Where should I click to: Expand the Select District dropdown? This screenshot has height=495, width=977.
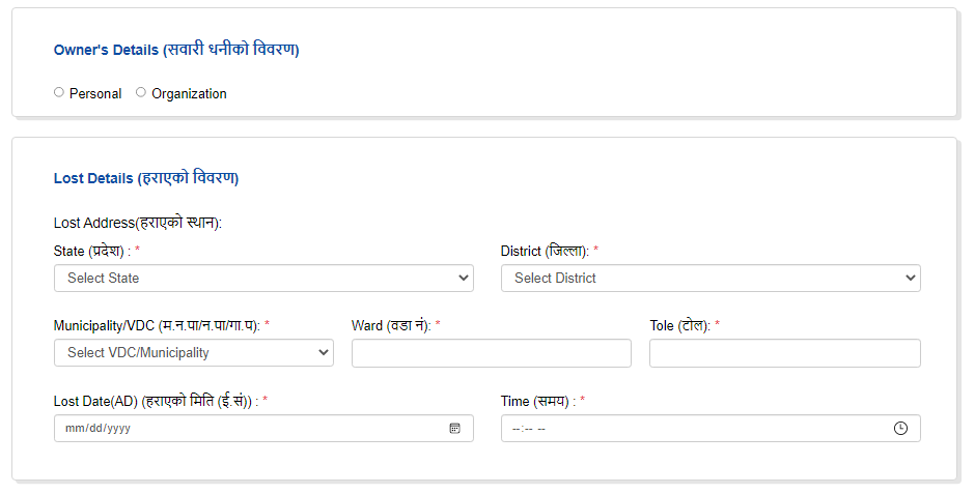(710, 278)
